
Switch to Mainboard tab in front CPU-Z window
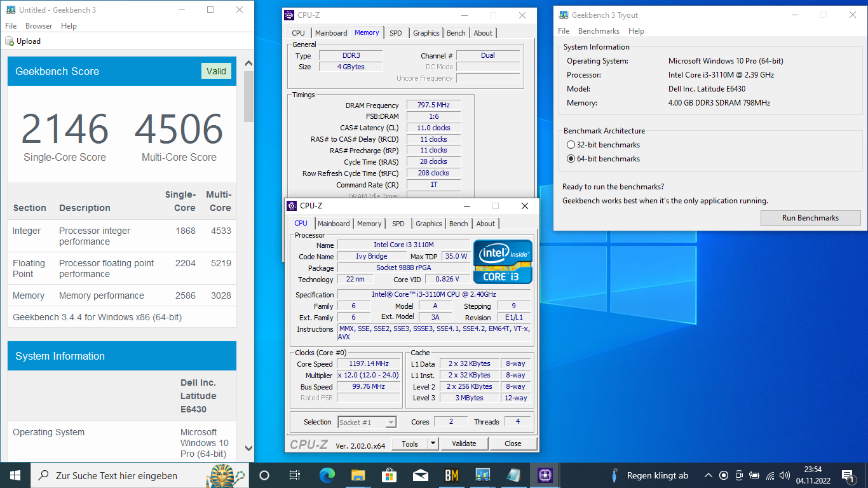click(x=334, y=224)
